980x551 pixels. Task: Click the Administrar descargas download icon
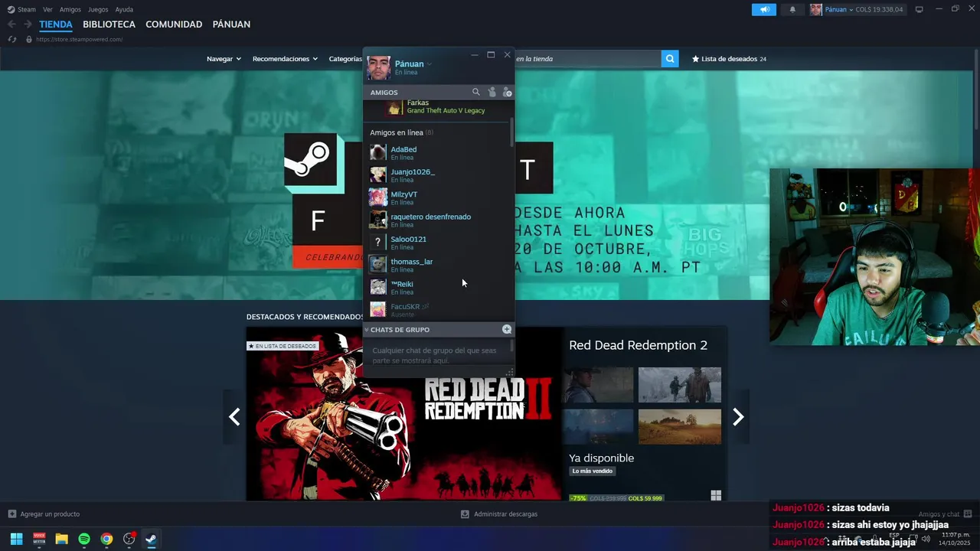point(465,514)
